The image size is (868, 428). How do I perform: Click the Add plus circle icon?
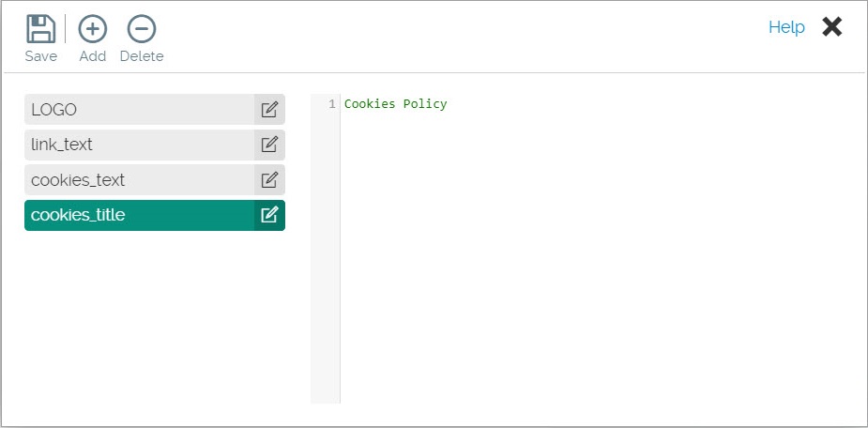pos(92,29)
